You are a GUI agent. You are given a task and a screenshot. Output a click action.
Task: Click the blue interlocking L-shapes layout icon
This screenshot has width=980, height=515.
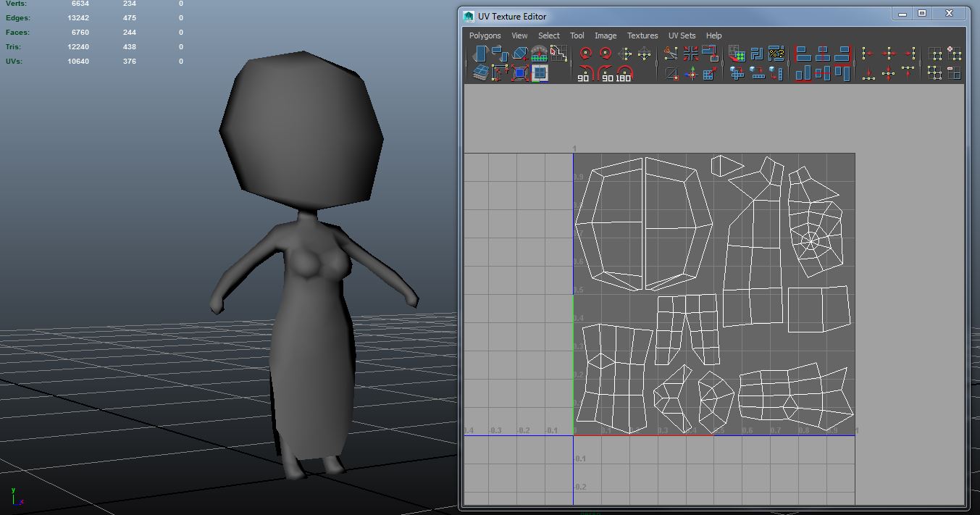click(757, 54)
